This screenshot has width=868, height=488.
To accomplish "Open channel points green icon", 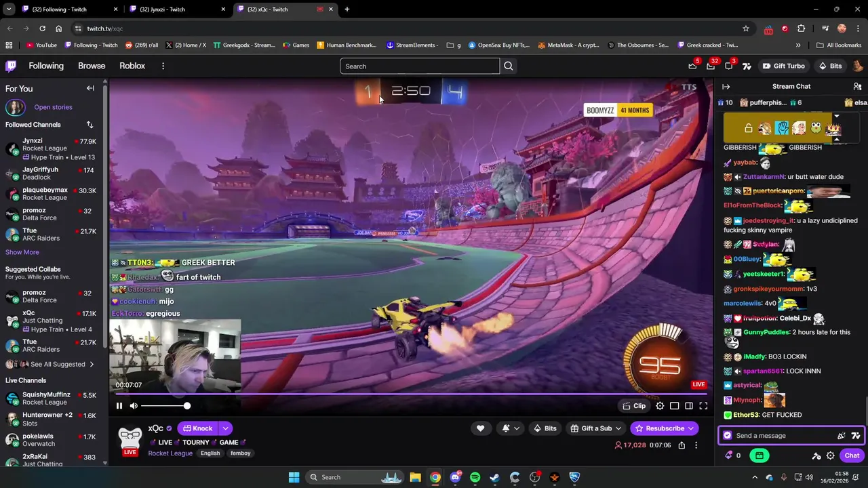I will pos(759,455).
